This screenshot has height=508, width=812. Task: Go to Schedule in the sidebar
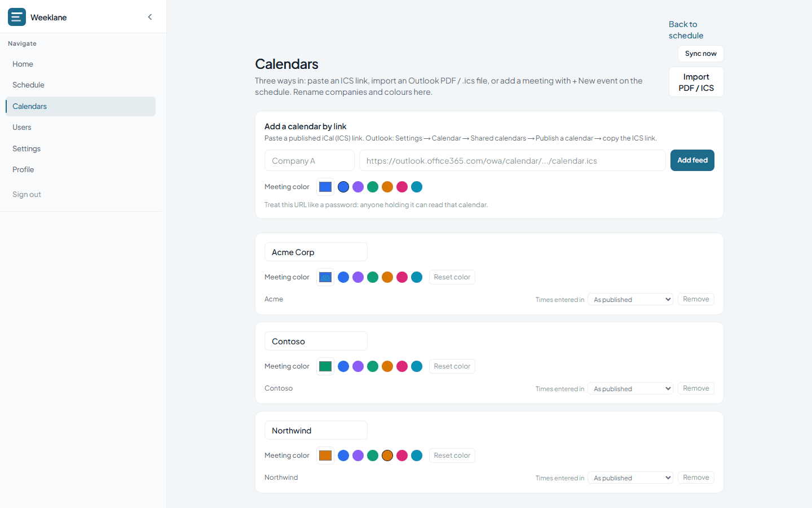[81, 85]
